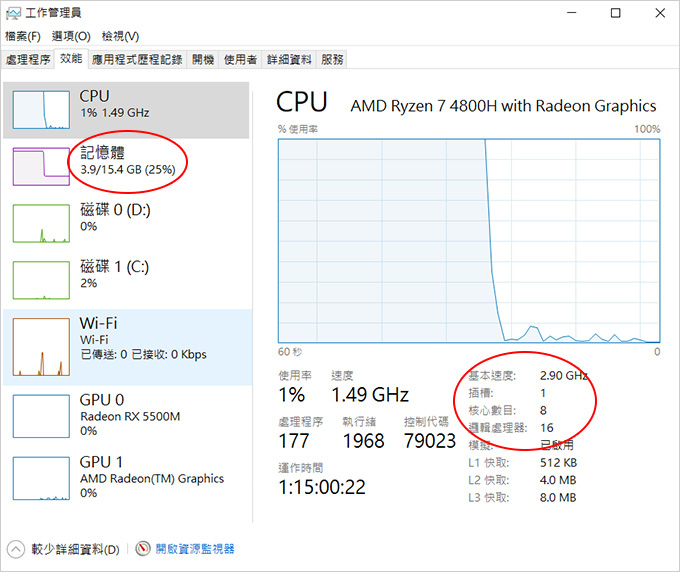This screenshot has height=572, width=680.
Task: Click the 2.90 GHz 基本速度 value
Action: click(x=564, y=376)
